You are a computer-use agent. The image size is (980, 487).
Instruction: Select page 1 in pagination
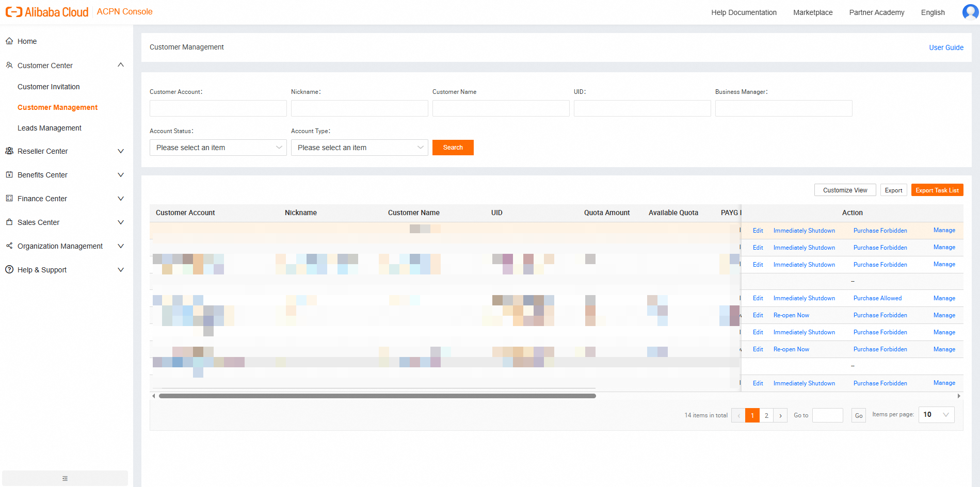(752, 415)
